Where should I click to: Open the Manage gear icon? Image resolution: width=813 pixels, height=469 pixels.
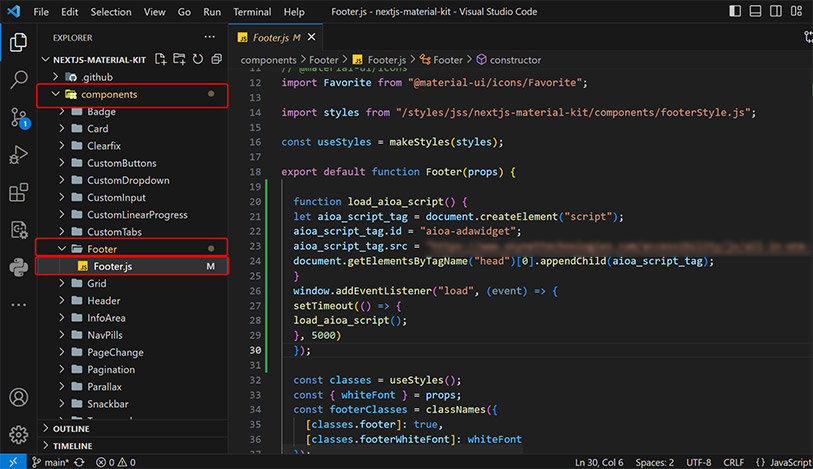(19, 434)
